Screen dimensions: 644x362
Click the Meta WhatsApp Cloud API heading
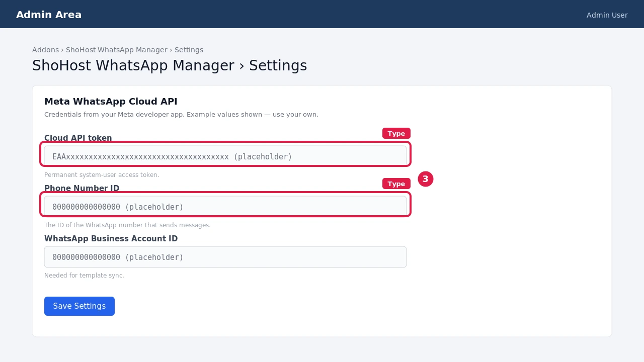coord(111,102)
